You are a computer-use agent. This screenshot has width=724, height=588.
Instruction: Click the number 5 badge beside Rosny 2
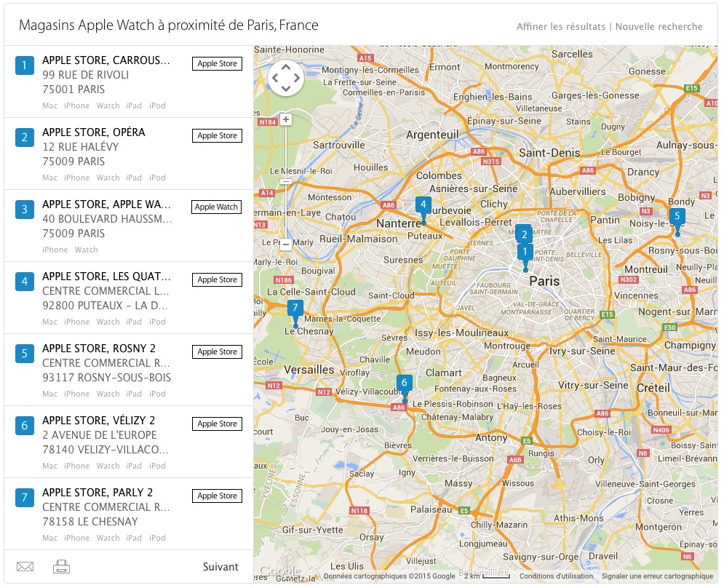pos(25,354)
